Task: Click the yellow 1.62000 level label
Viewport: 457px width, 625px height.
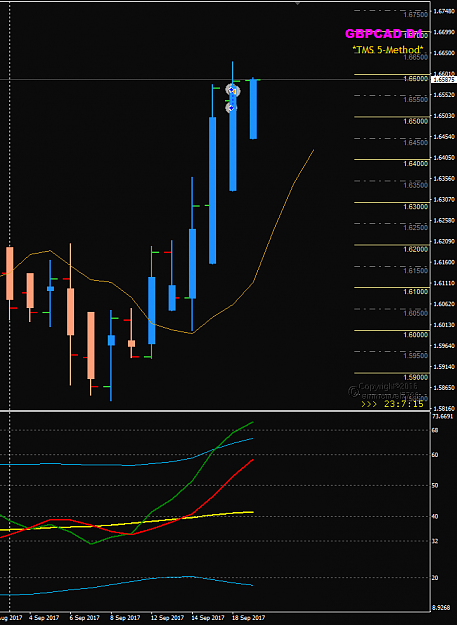Action: click(x=416, y=249)
